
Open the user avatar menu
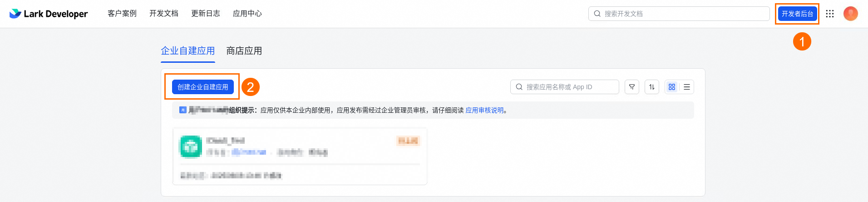click(x=851, y=14)
